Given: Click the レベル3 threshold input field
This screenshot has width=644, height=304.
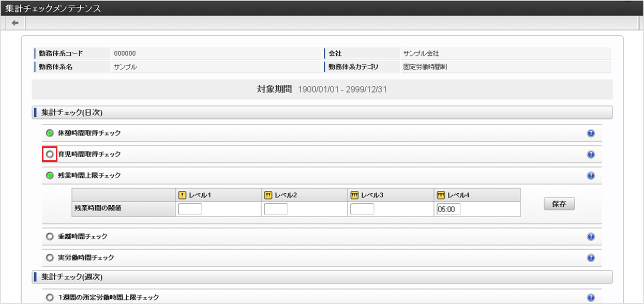Looking at the screenshot, I should pyautogui.click(x=362, y=209).
